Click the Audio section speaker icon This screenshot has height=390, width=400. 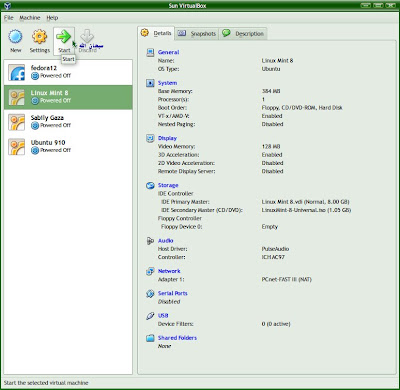(150, 241)
